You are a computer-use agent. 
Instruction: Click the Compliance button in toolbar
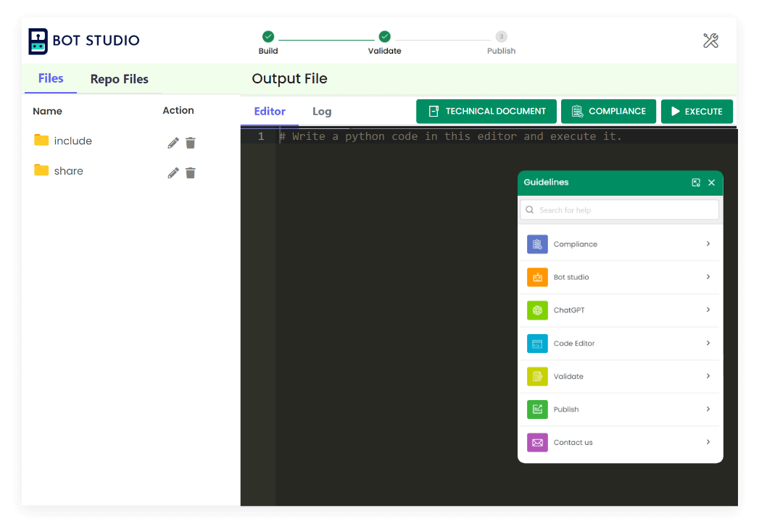pyautogui.click(x=608, y=112)
